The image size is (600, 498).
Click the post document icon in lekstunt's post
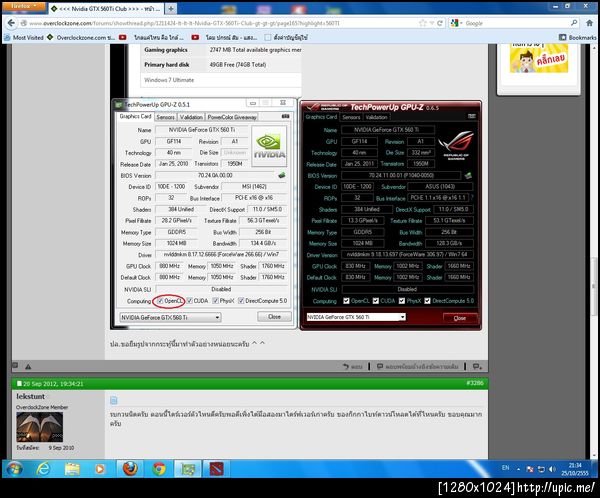click(x=114, y=400)
